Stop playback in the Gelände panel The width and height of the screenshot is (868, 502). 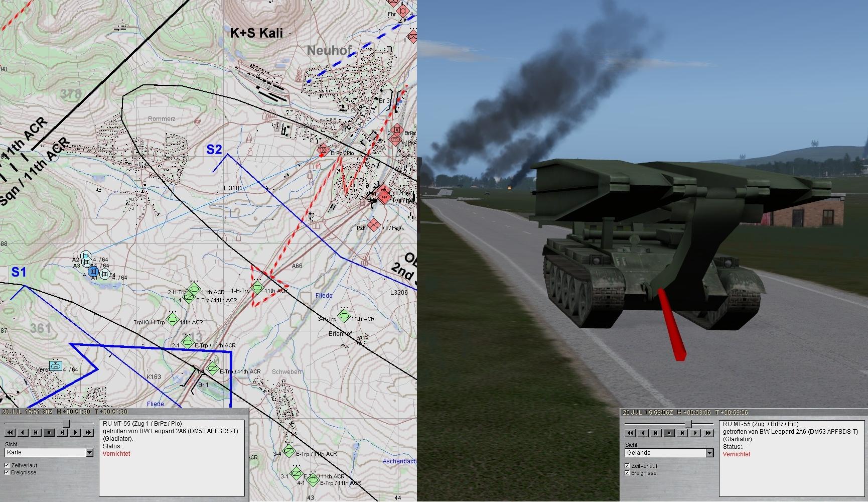(669, 433)
